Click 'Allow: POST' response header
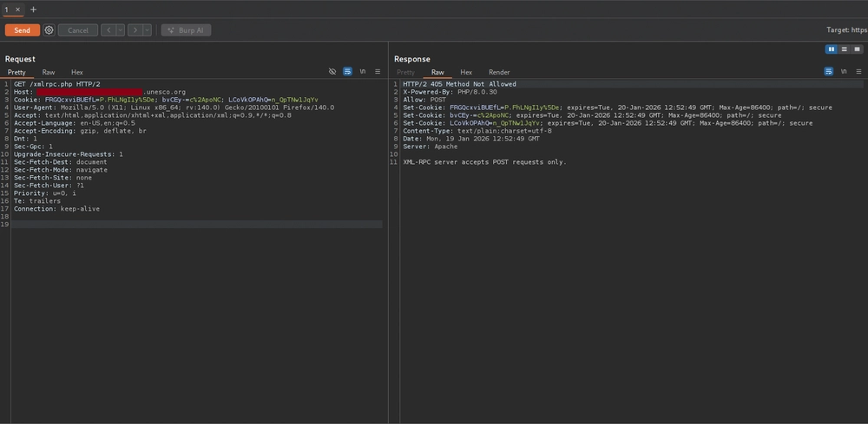The height and width of the screenshot is (424, 868). (x=424, y=100)
